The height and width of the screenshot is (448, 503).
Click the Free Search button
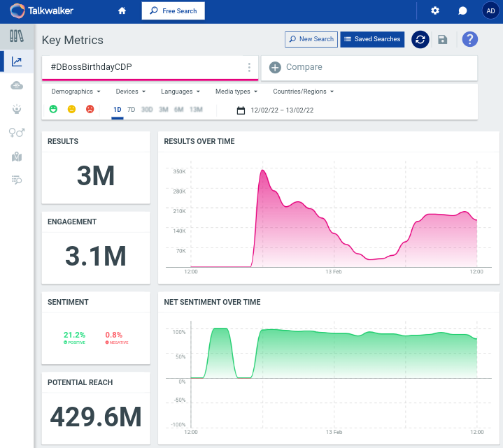(173, 11)
